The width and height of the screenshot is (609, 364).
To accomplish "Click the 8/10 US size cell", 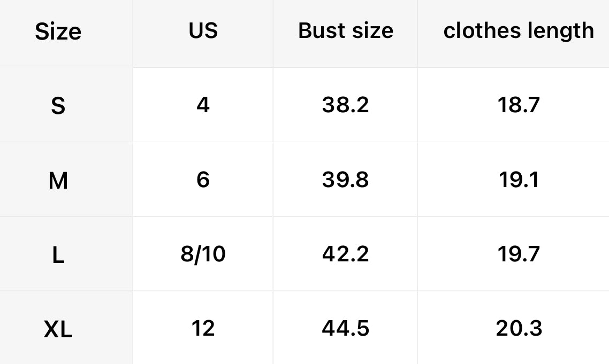I will [x=203, y=254].
